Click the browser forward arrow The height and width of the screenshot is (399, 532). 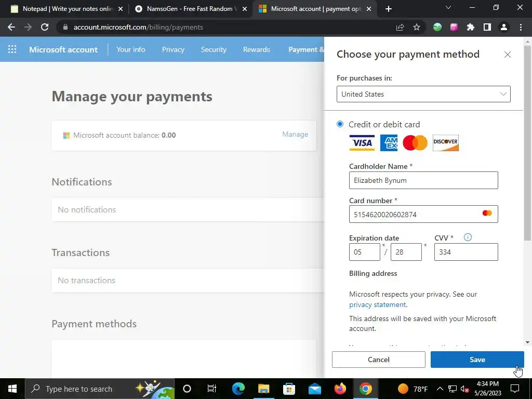[28, 27]
